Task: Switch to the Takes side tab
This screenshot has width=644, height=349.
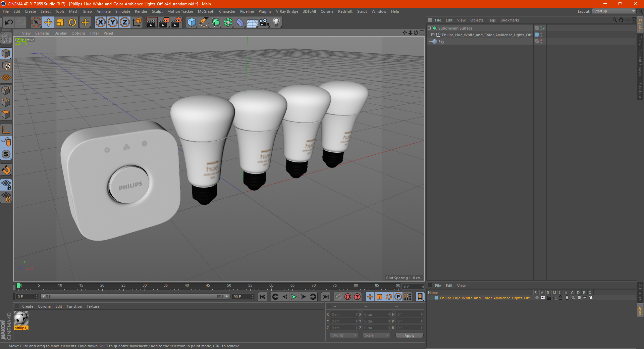Action: pyautogui.click(x=640, y=40)
